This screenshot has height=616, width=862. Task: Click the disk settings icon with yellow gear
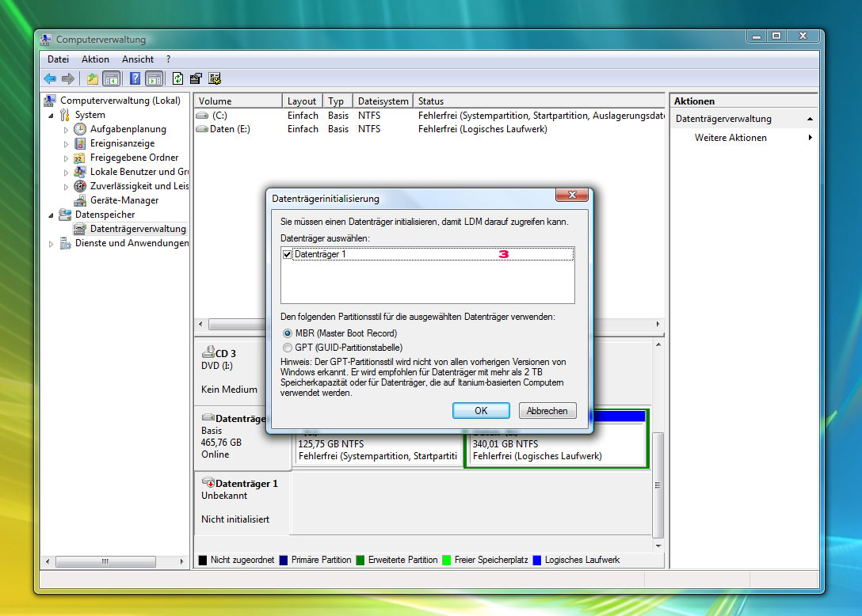point(215,78)
